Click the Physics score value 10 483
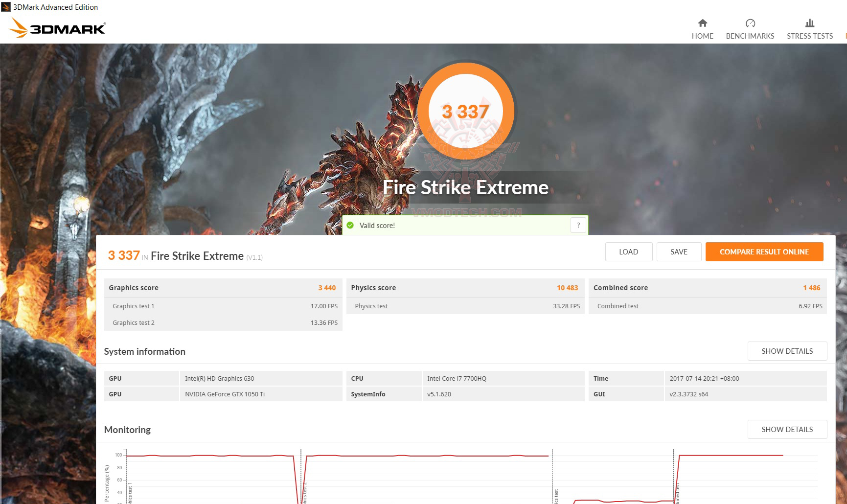 (567, 288)
